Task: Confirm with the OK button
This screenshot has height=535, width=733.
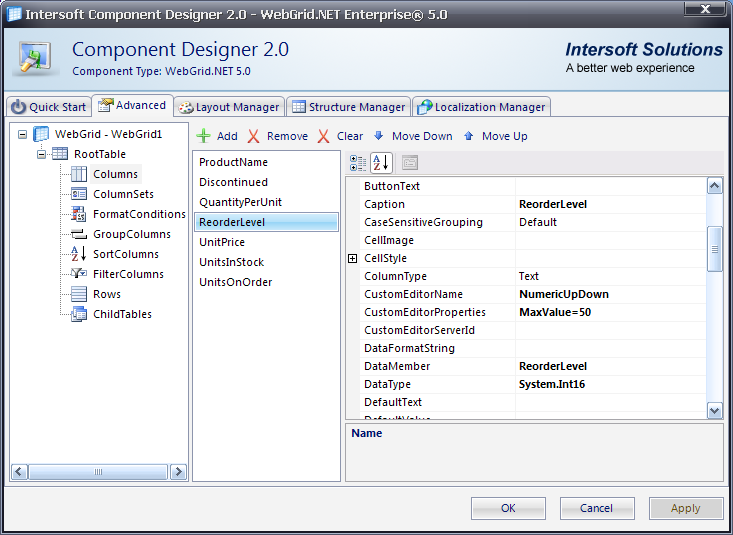Action: point(508,508)
